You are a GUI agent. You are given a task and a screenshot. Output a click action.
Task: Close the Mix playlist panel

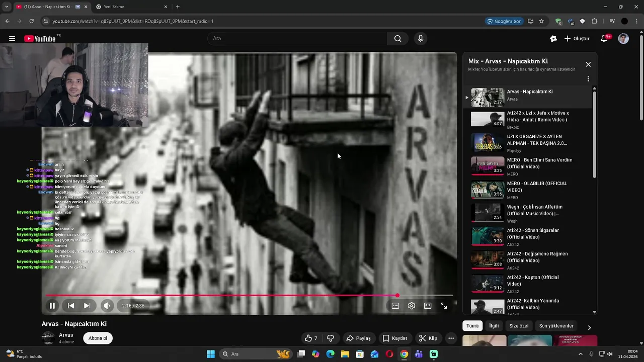click(x=588, y=64)
